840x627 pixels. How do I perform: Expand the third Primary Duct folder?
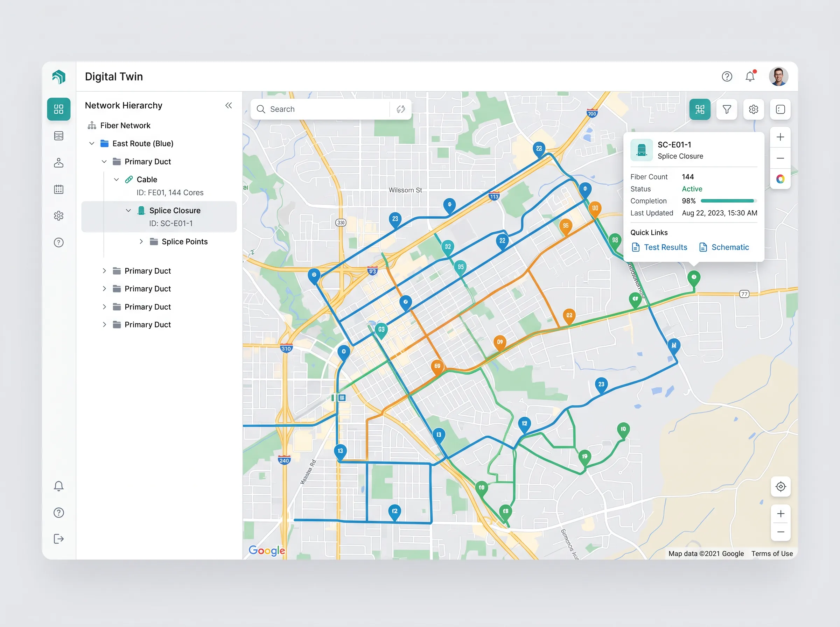tap(104, 289)
